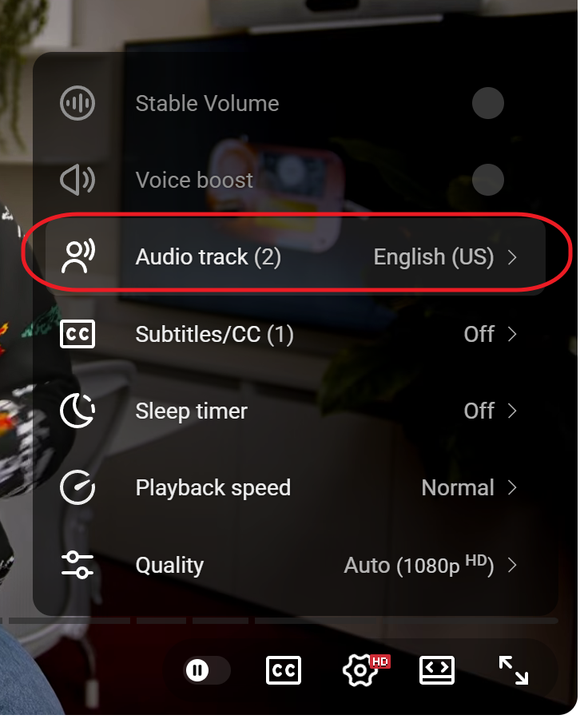The height and width of the screenshot is (719, 588).
Task: Click the Sleep timer moon icon
Action: [77, 411]
